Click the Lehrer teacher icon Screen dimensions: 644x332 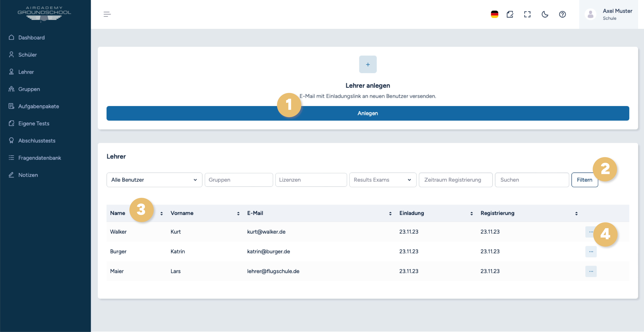click(x=11, y=72)
